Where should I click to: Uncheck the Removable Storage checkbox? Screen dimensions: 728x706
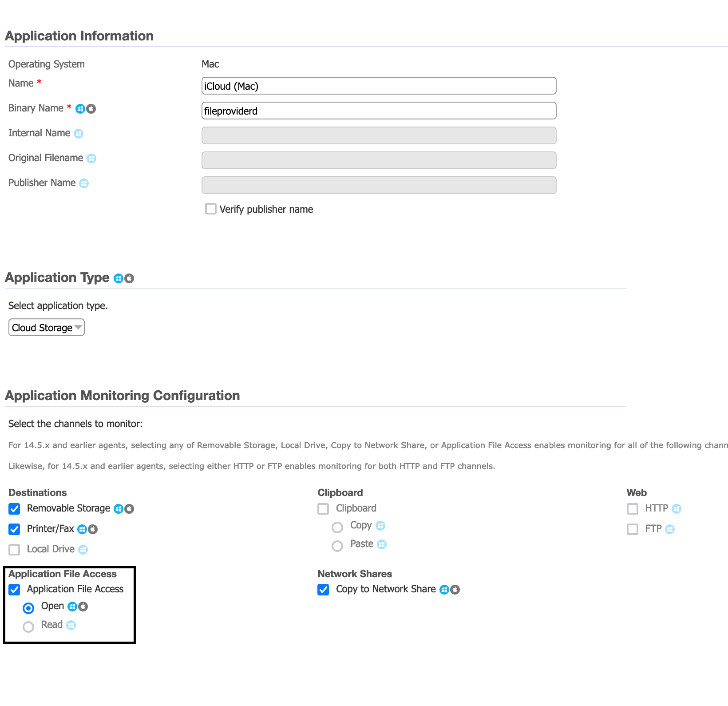click(15, 509)
